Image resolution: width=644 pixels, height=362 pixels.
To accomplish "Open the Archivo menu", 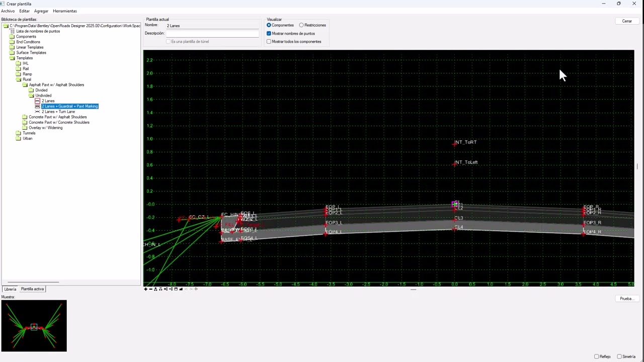I will tap(8, 11).
